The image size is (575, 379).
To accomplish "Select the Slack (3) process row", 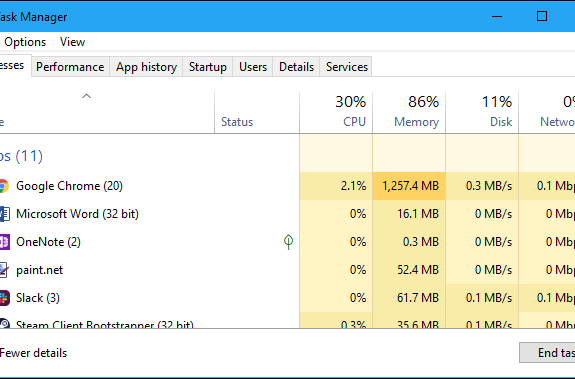I will coord(288,298).
